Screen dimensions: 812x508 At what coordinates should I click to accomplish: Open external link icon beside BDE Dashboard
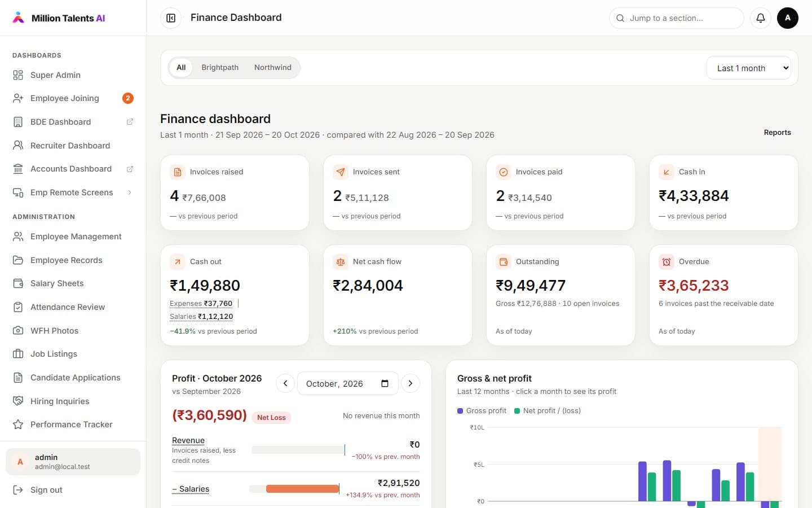point(130,122)
